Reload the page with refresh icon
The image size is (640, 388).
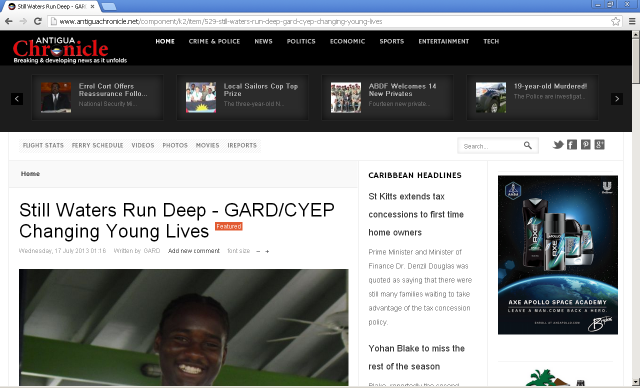[38, 21]
